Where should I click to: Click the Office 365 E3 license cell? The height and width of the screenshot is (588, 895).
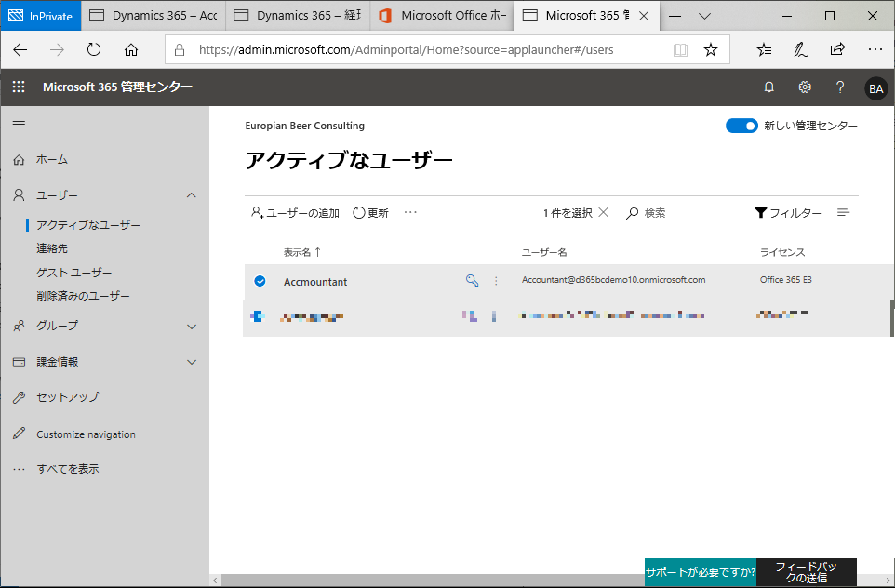785,280
